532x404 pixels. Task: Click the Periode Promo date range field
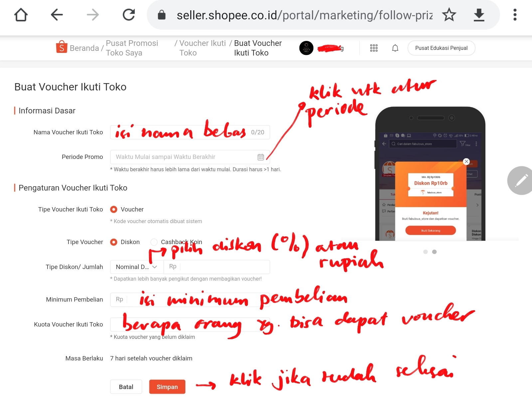click(x=190, y=157)
